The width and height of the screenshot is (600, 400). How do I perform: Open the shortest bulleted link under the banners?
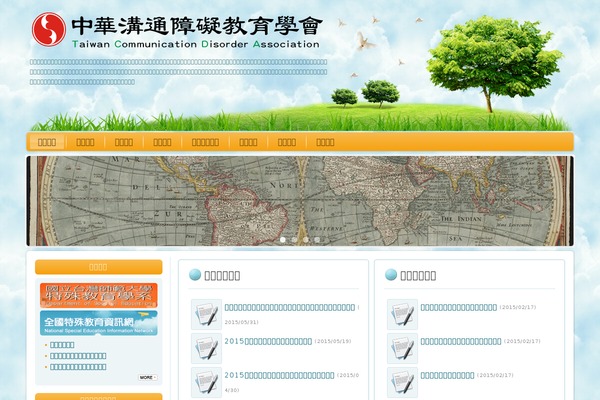click(62, 345)
